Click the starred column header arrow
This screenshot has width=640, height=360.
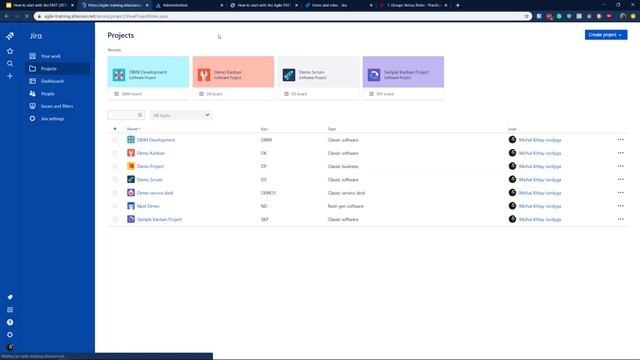[x=115, y=129]
